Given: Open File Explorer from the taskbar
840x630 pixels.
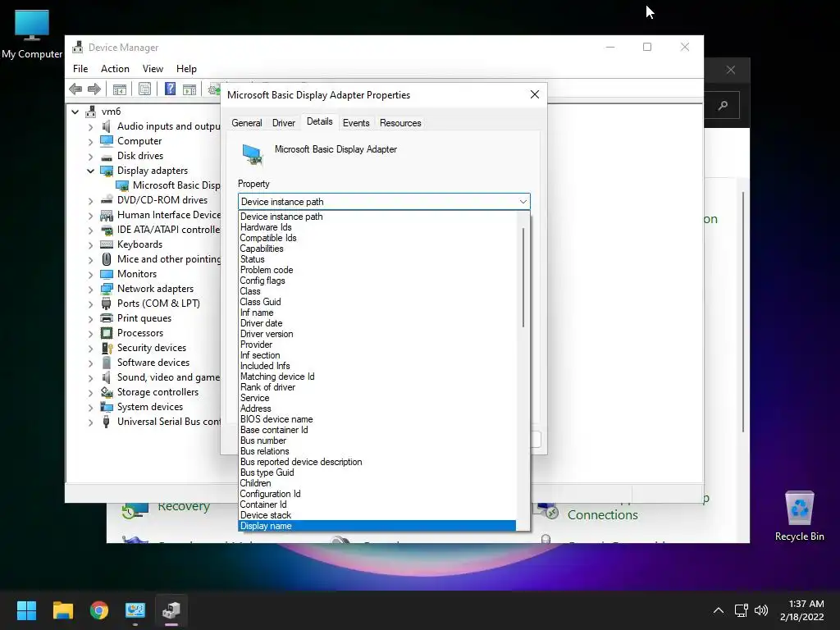Looking at the screenshot, I should [62, 610].
